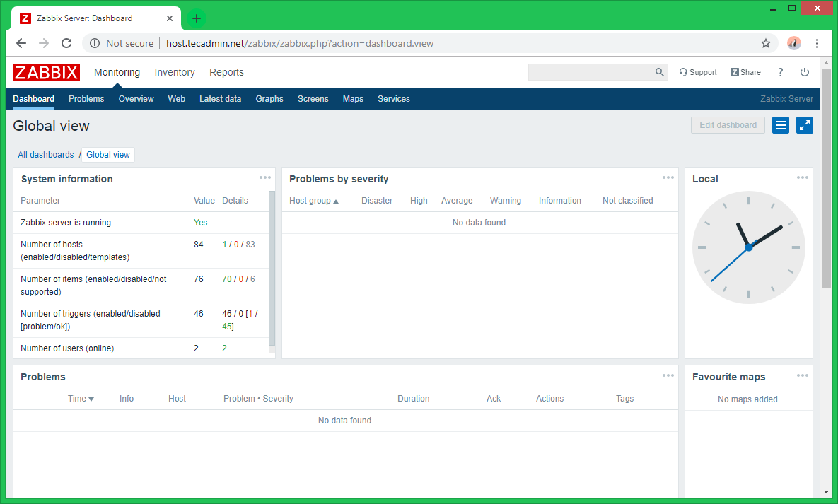This screenshot has width=838, height=504.
Task: Bookmark page with star icon
Action: click(x=766, y=43)
